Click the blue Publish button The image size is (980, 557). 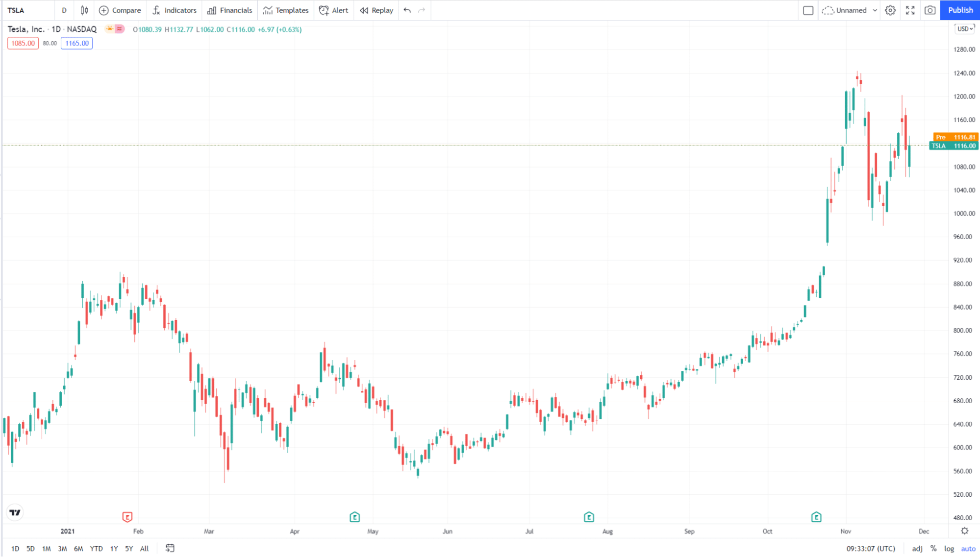click(960, 10)
